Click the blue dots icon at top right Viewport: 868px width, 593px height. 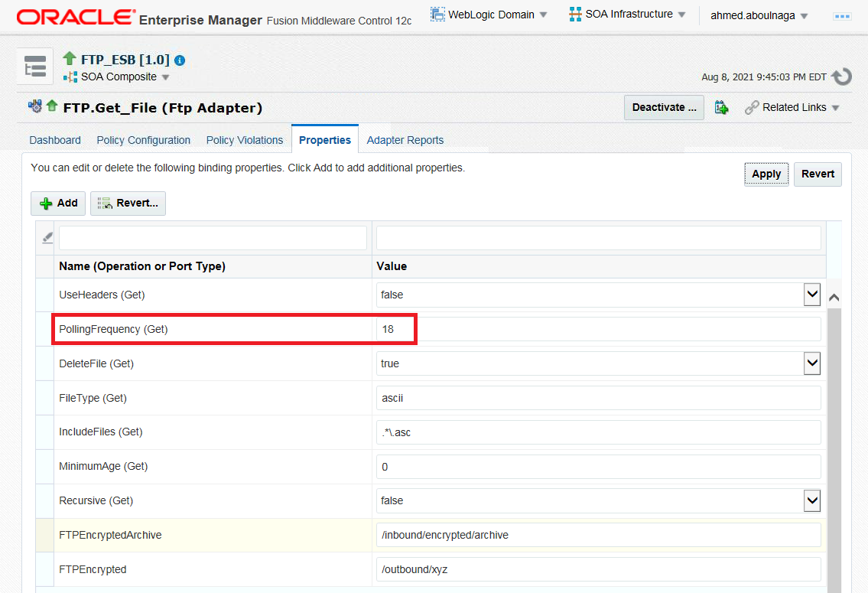842,15
